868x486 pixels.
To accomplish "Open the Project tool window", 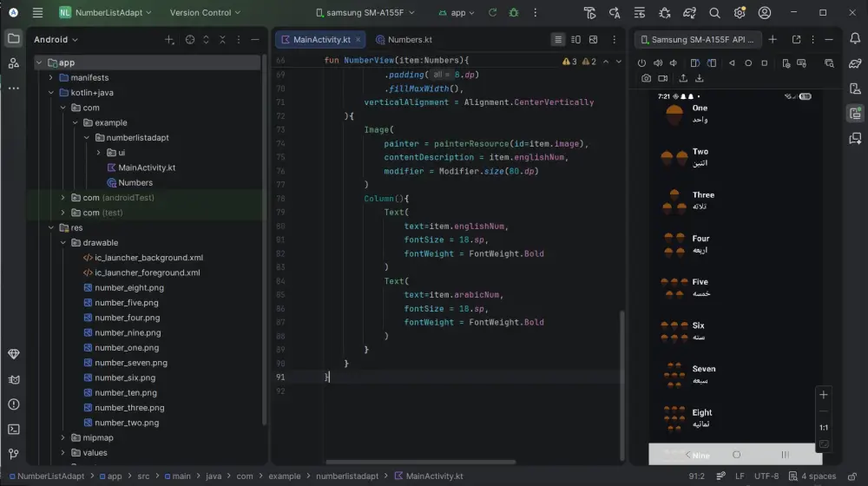I will (13, 39).
